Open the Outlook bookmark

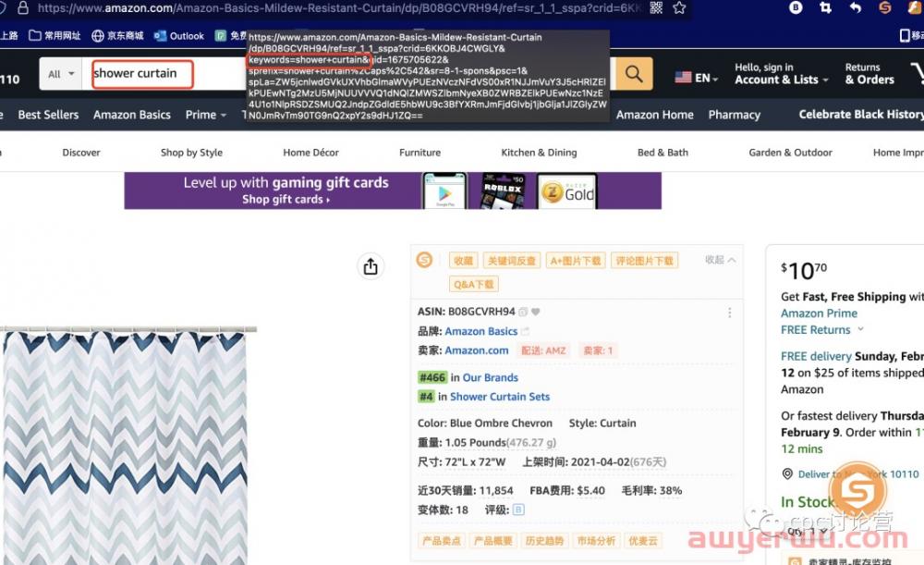(179, 35)
